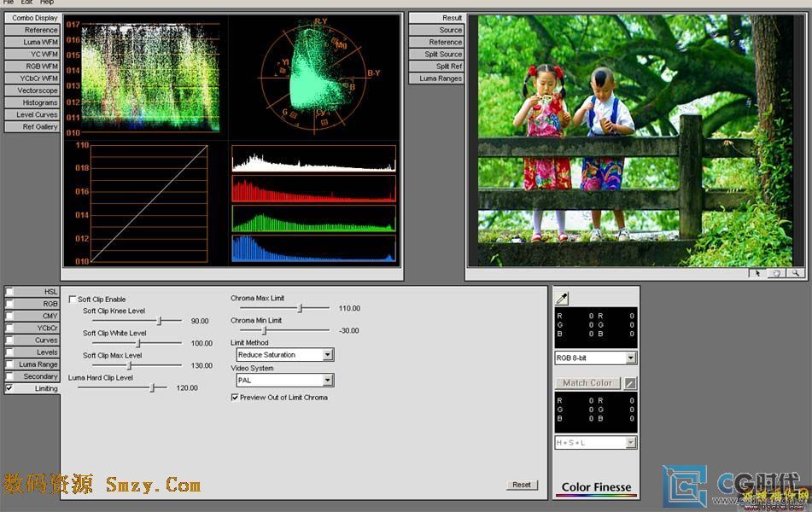Tick the checkbox next to Secondary tab
The height and width of the screenshot is (512, 812).
coord(9,376)
